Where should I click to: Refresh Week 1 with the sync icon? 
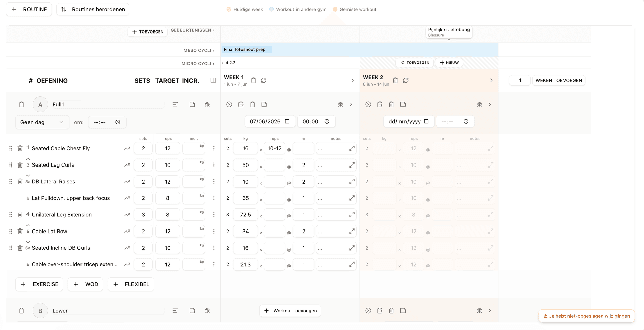(264, 80)
